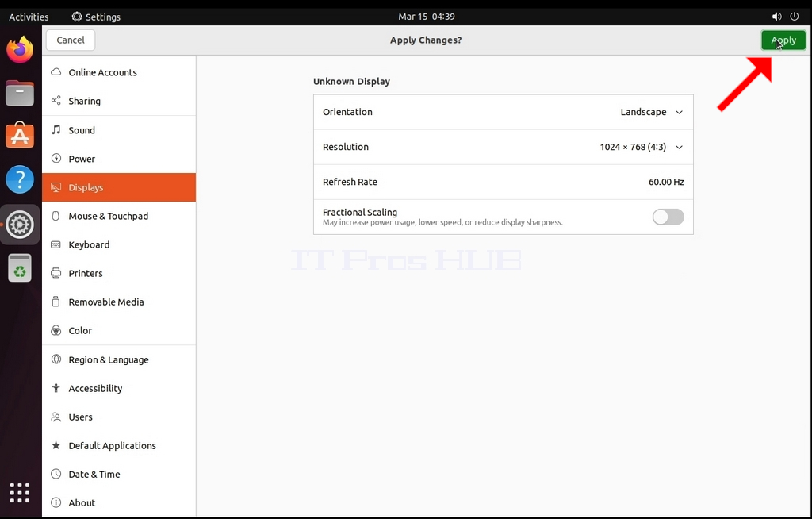Expand the Resolution chevron
This screenshot has height=519, width=812.
(679, 148)
